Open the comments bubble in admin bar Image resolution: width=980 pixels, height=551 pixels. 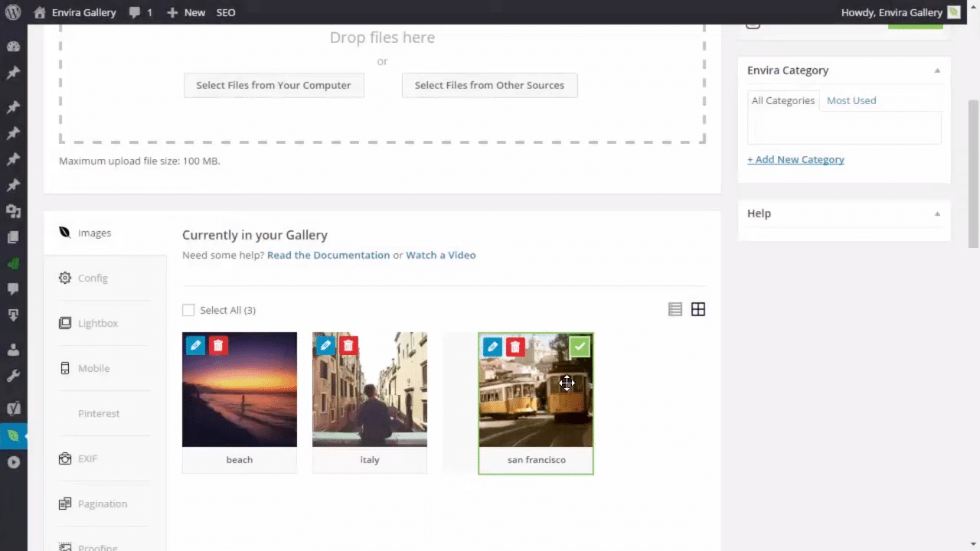[141, 12]
